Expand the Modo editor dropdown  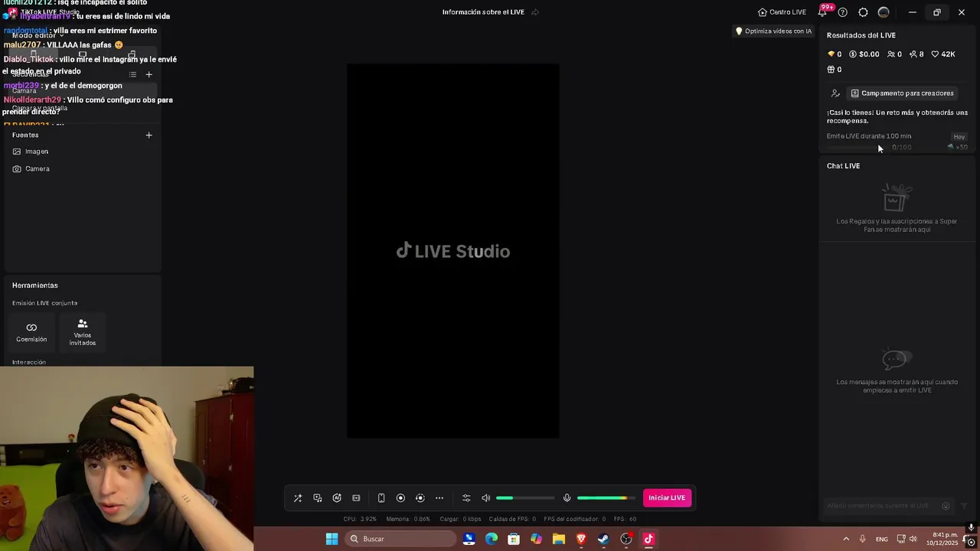(x=37, y=35)
